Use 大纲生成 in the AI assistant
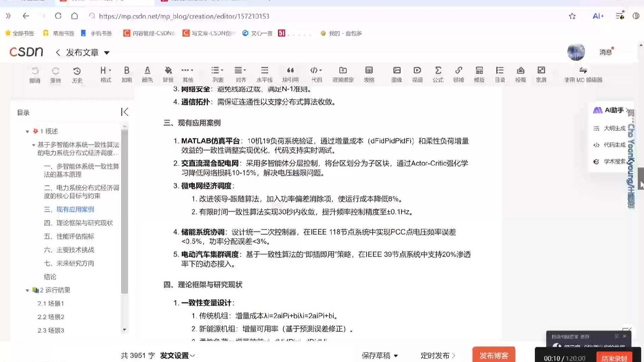Viewport: 644px width, 362px height. coord(615,128)
